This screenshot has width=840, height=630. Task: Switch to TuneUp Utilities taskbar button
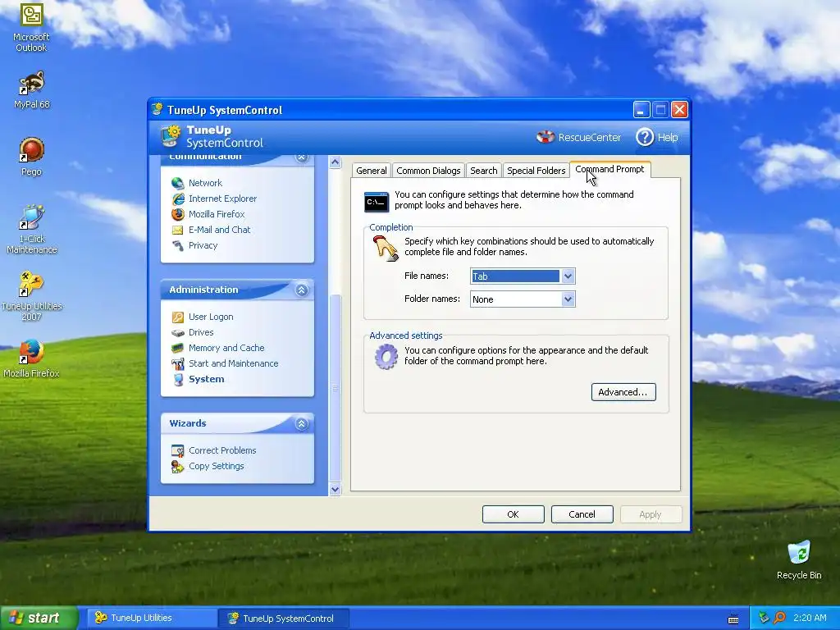[x=151, y=619]
